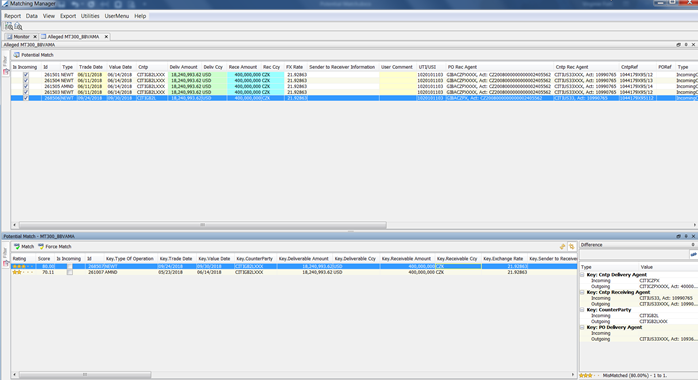
Task: Toggle Is Incoming checkbox in score 80.00 row
Action: (70, 266)
